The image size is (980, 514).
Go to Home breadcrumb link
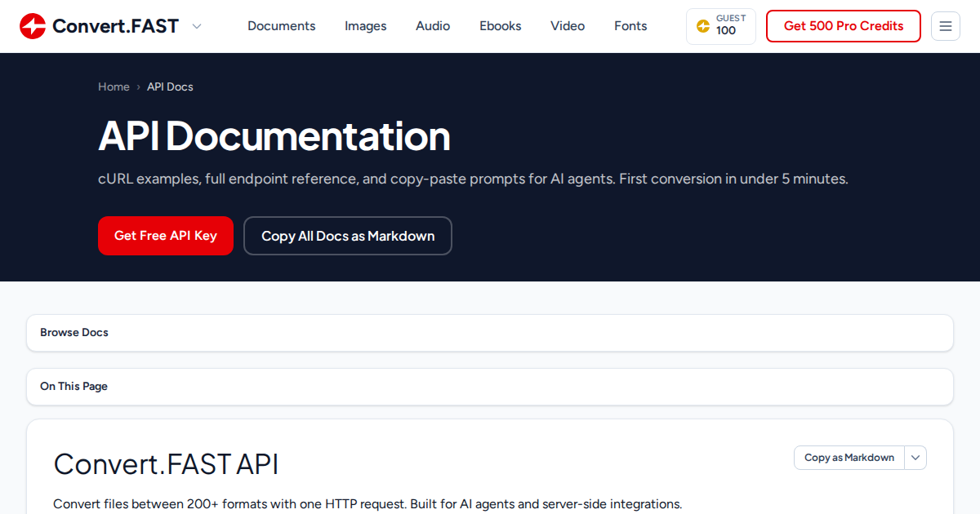114,86
